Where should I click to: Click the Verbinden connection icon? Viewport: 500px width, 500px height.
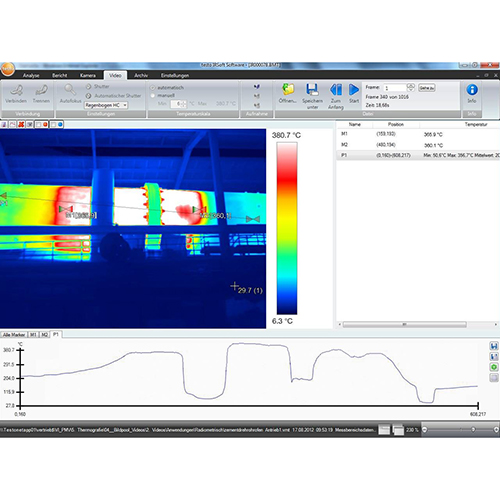point(16,90)
